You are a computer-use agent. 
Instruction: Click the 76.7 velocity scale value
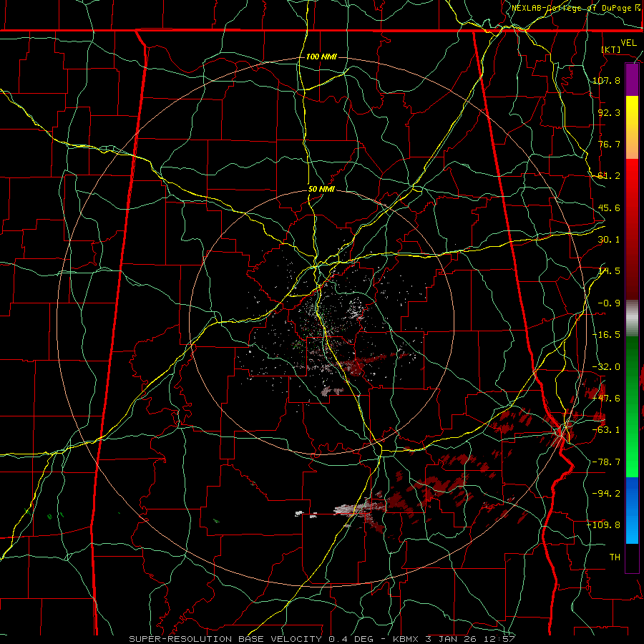coord(609,144)
